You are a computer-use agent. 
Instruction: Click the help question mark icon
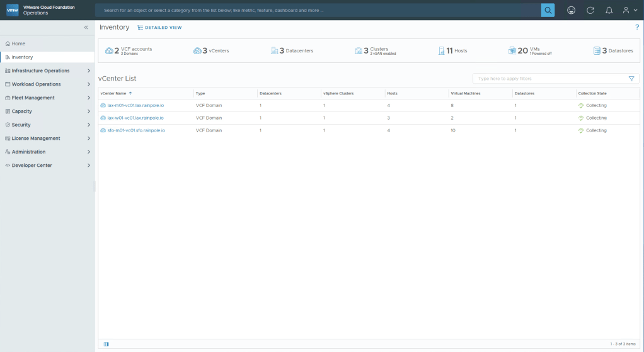(x=636, y=27)
